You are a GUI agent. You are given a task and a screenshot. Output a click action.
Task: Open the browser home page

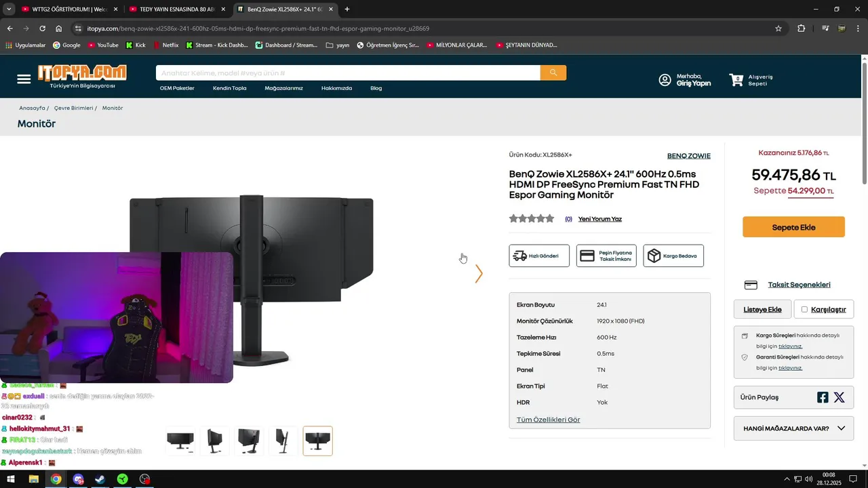pos(59,28)
